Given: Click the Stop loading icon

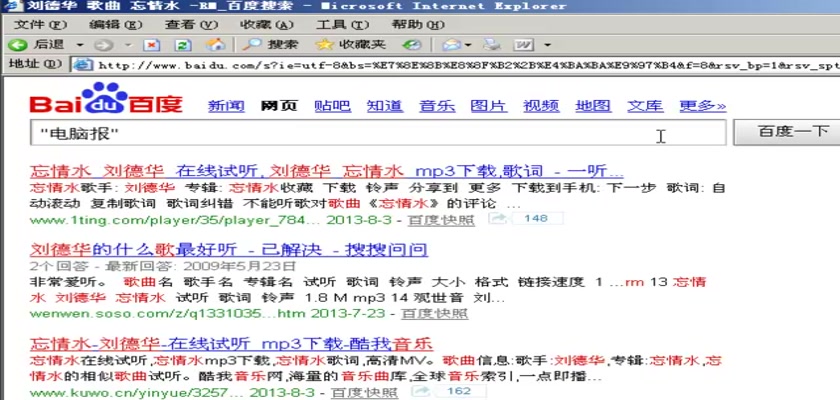Looking at the screenshot, I should 152,45.
